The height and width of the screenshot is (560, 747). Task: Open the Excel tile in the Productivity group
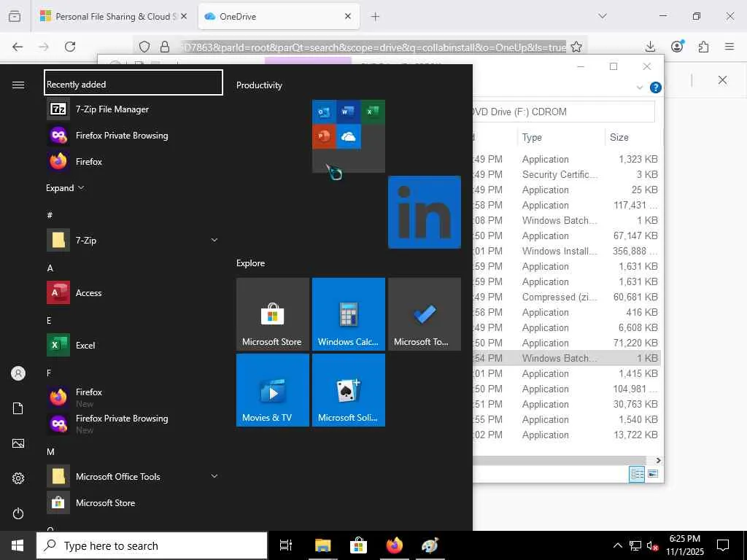[373, 112]
